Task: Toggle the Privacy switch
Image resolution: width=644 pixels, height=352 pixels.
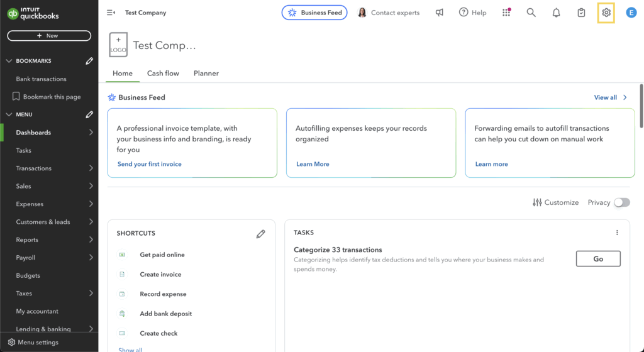Action: [621, 202]
